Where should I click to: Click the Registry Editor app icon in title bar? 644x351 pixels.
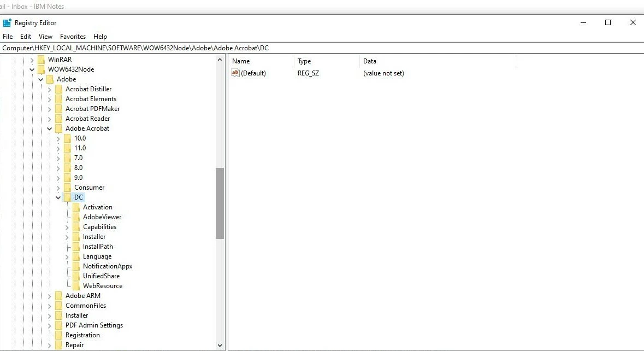[7, 23]
